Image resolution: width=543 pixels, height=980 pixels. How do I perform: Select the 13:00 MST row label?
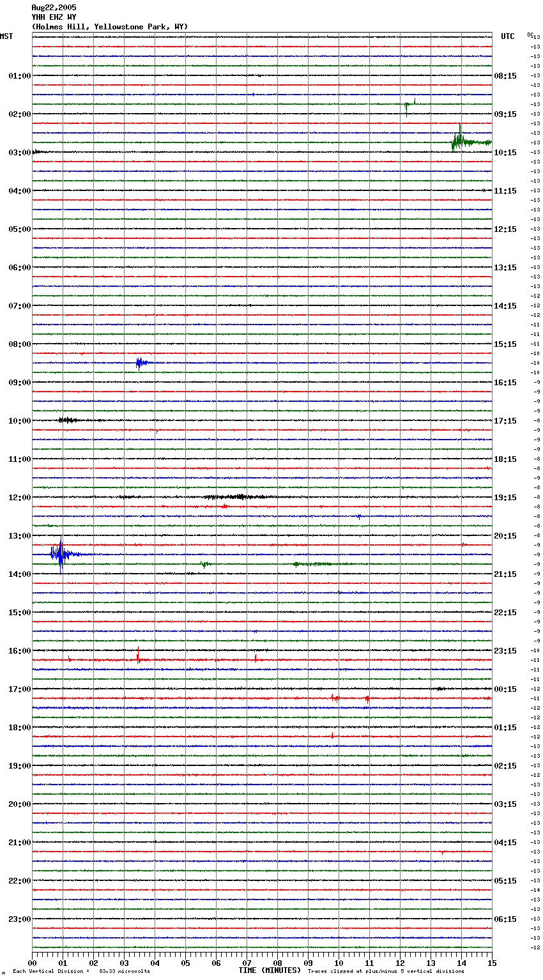pyautogui.click(x=20, y=536)
